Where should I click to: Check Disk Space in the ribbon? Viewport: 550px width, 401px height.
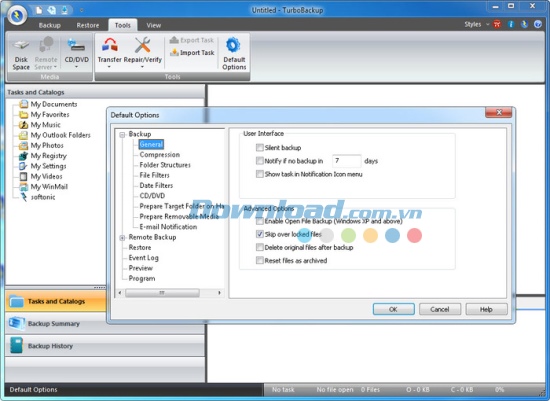(x=21, y=53)
